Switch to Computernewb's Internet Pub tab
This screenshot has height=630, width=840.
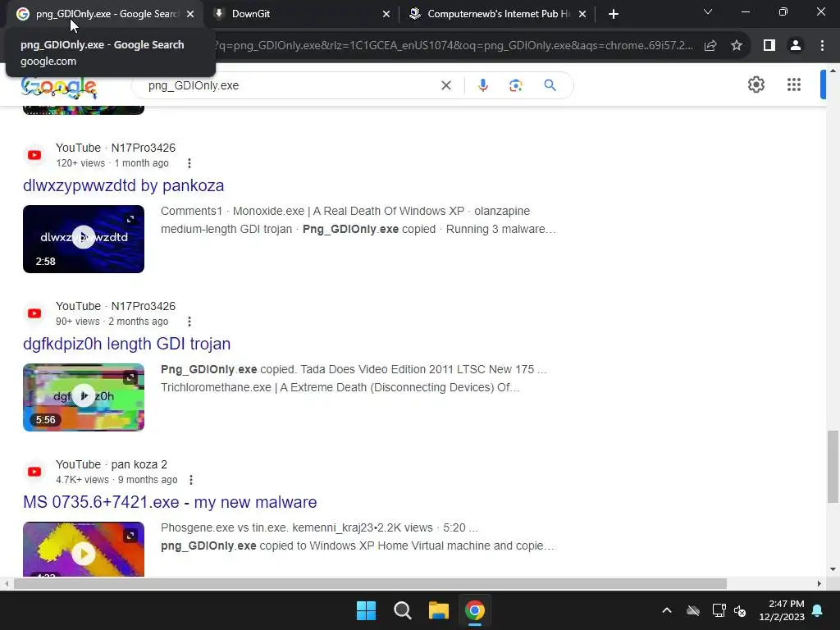pos(498,14)
